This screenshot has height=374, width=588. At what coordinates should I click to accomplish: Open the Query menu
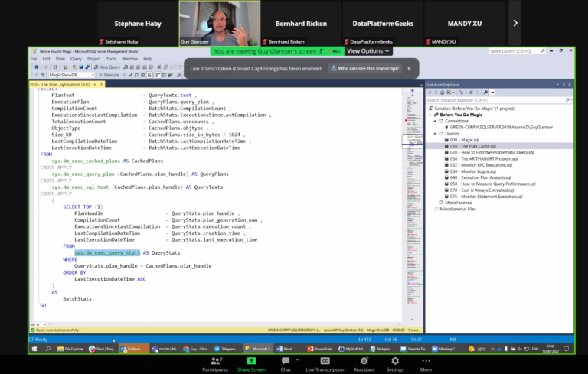click(x=75, y=58)
